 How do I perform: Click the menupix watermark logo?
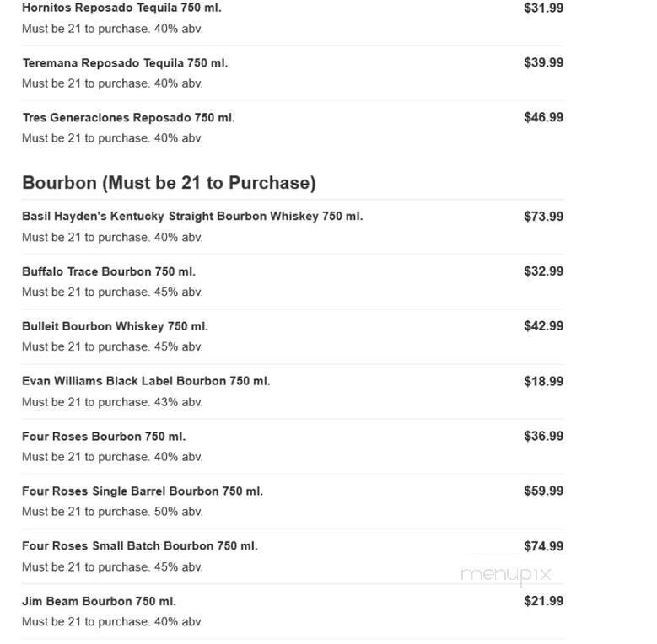pos(505,575)
